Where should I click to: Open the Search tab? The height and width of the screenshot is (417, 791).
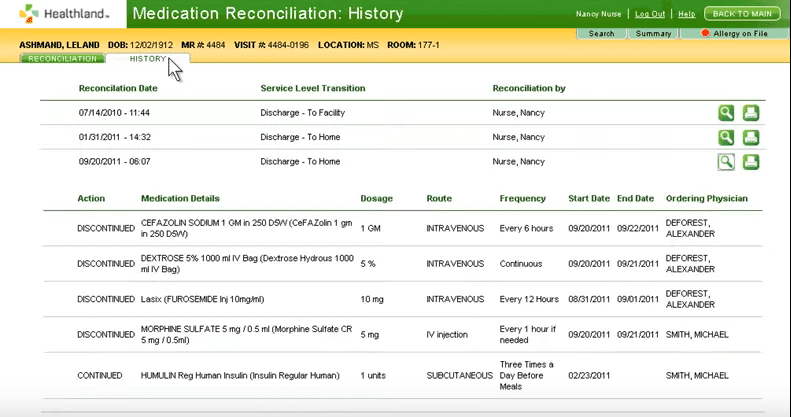pyautogui.click(x=601, y=34)
